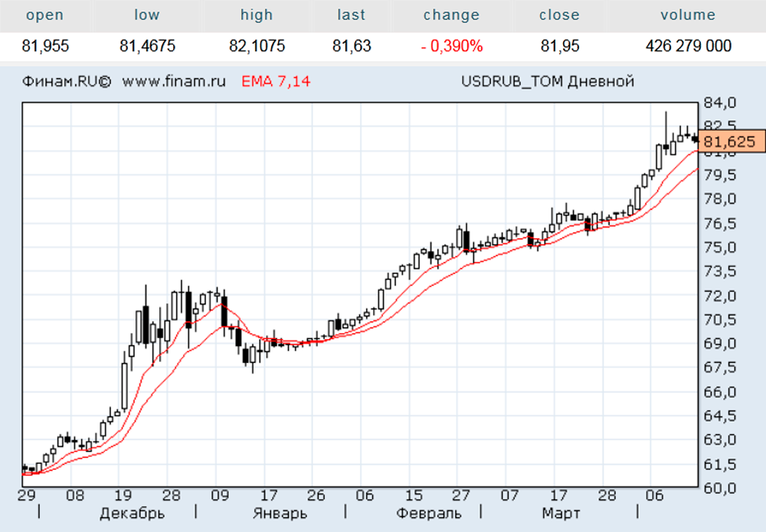This screenshot has width=766, height=532.
Task: Click the volume value 426 279 000
Action: point(688,47)
